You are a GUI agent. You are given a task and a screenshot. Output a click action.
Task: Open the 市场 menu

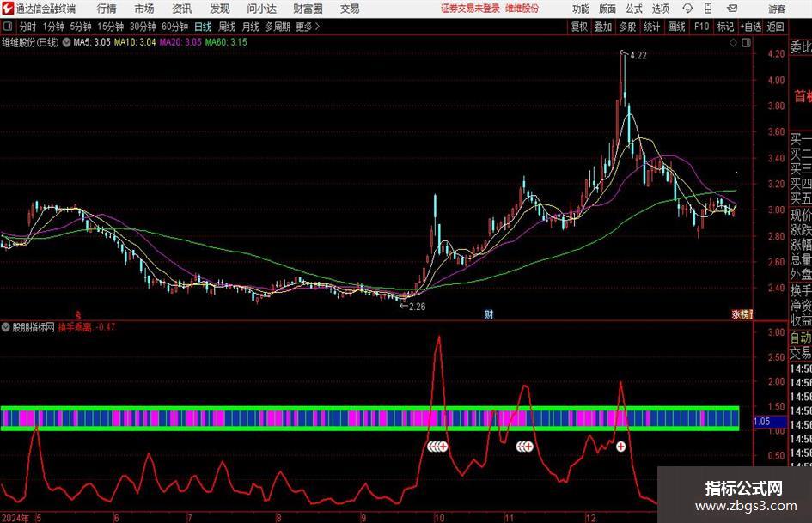tap(144, 9)
